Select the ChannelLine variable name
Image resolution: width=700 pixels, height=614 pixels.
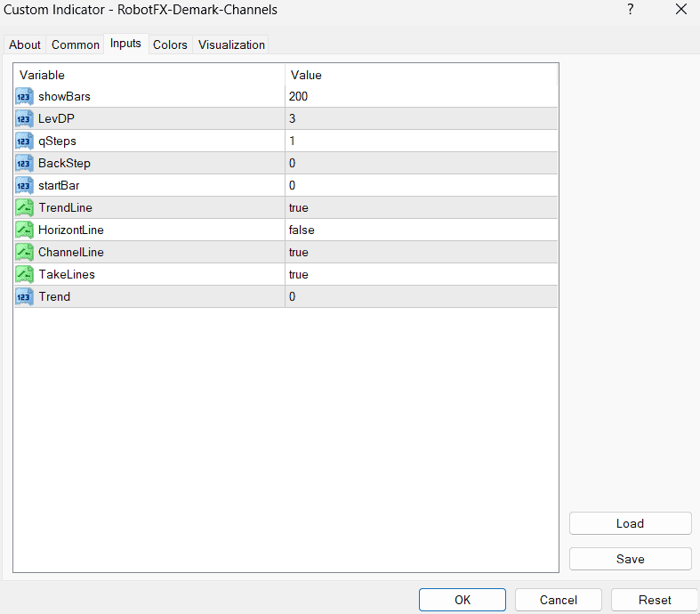[x=71, y=253]
